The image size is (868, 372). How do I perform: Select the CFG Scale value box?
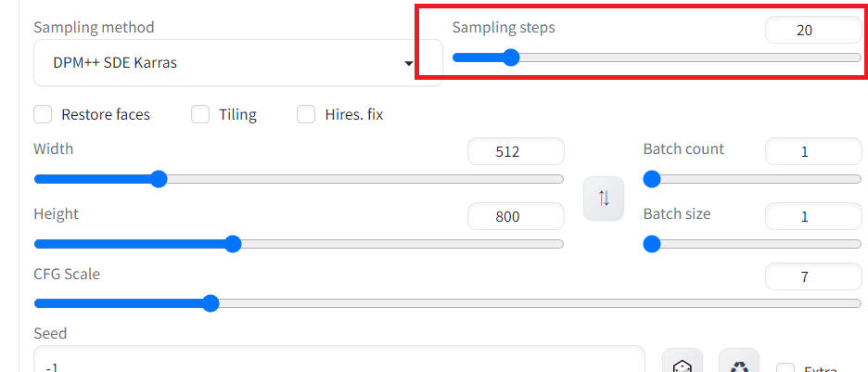pyautogui.click(x=812, y=276)
